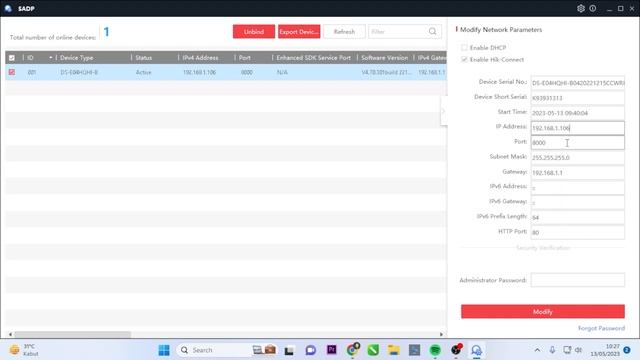Click the Start Time field
The width and height of the screenshot is (640, 360).
pyautogui.click(x=578, y=113)
